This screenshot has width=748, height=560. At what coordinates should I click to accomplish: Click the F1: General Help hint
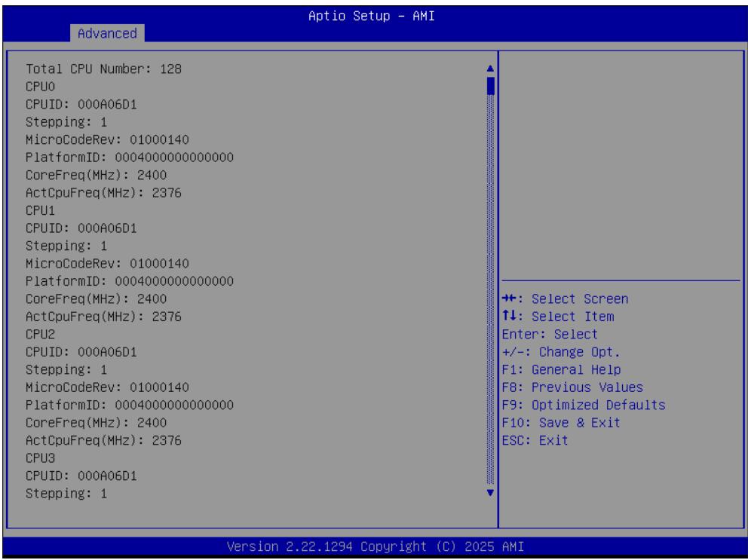click(x=561, y=369)
